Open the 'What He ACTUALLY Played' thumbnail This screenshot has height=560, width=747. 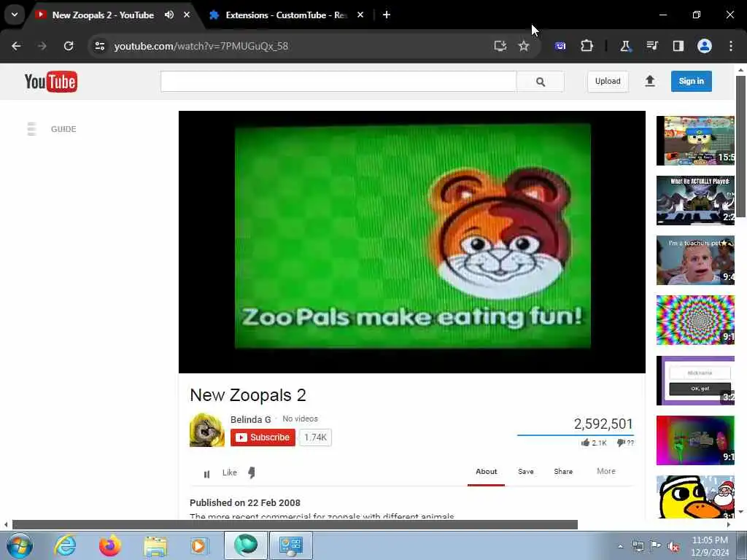(695, 201)
